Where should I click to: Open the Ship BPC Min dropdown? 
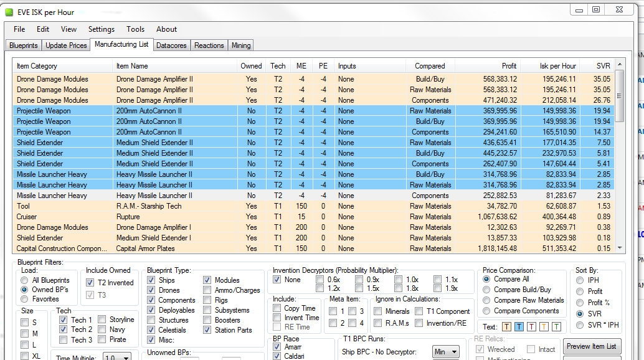pyautogui.click(x=446, y=352)
